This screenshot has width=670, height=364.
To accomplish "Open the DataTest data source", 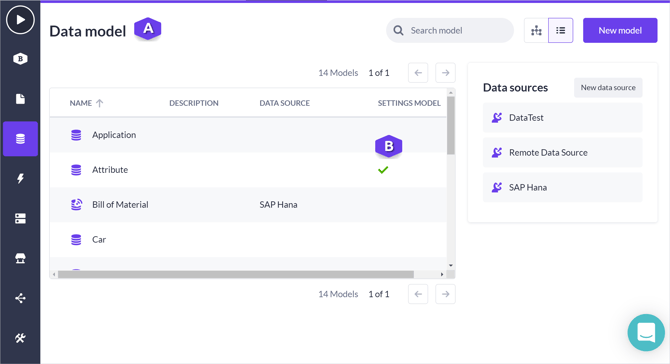I will (x=562, y=117).
